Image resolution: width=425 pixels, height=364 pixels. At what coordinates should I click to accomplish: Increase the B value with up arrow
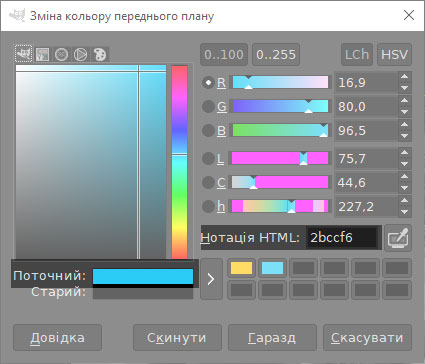coord(405,125)
